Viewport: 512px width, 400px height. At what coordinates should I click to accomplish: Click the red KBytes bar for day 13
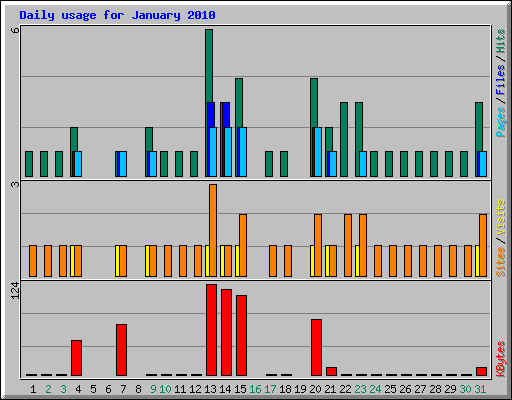click(211, 330)
